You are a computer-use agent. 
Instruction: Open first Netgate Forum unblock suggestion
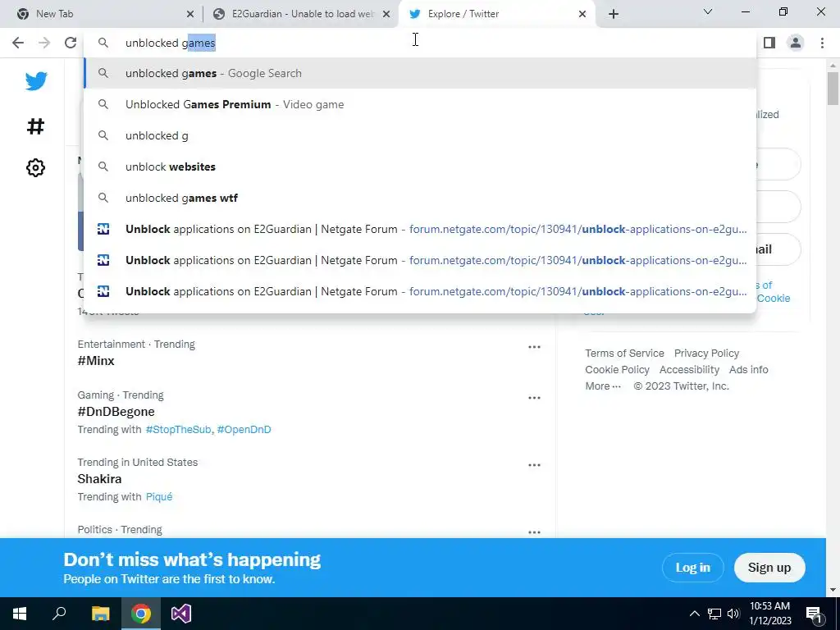421,230
